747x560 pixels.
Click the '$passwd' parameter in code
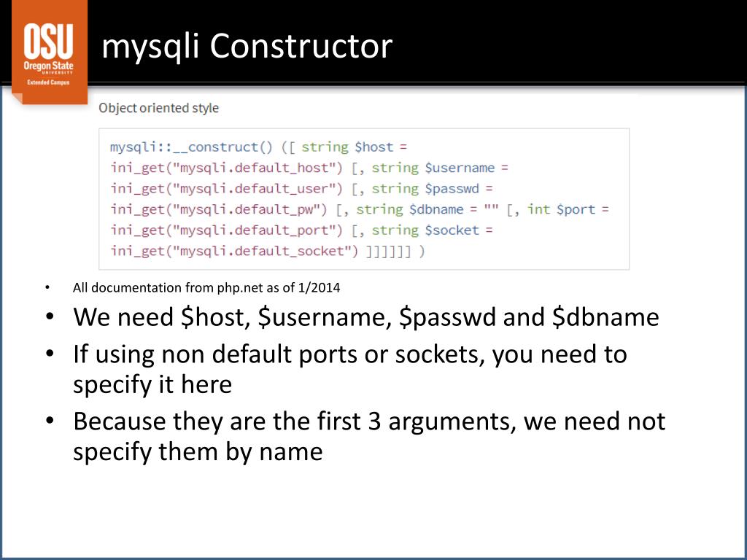(452, 189)
